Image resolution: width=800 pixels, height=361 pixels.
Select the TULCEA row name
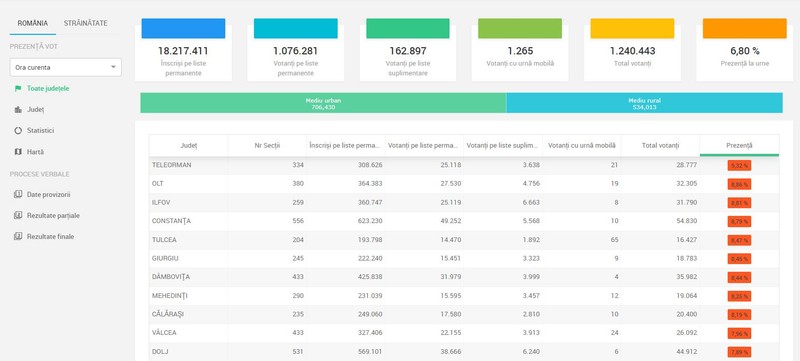(163, 239)
